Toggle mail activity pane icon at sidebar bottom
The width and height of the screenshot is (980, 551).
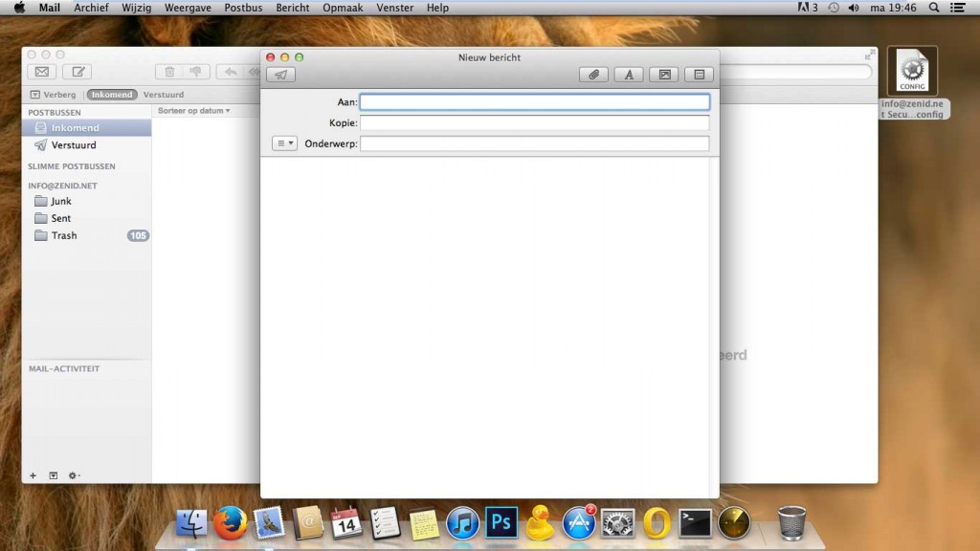pos(54,475)
